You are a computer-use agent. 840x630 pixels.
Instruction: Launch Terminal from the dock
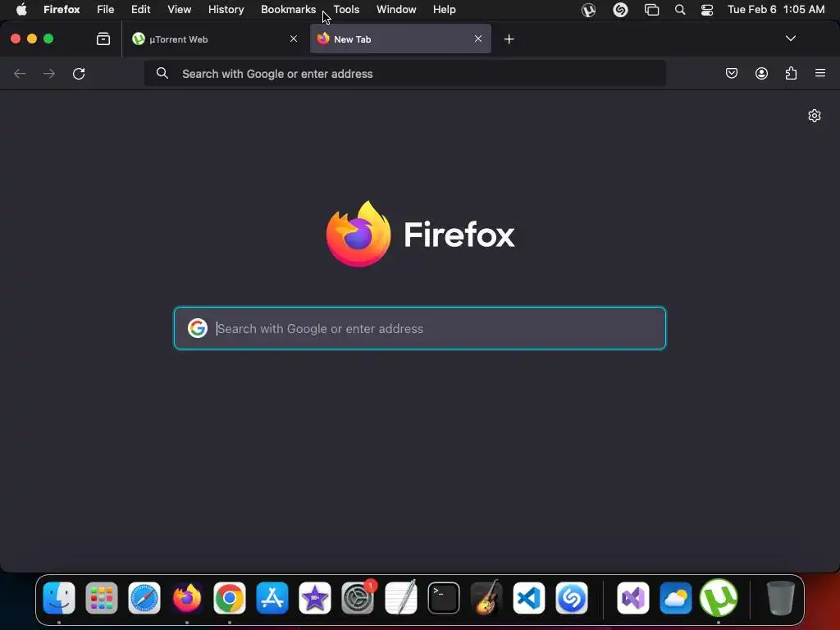[444, 598]
